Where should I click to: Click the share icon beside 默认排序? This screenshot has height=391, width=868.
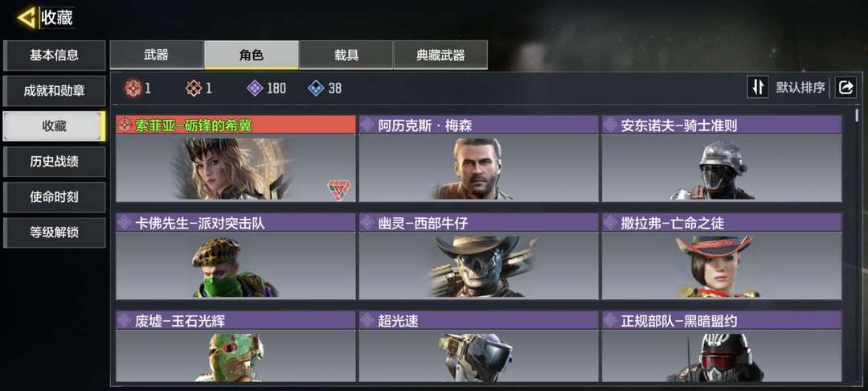(x=845, y=88)
